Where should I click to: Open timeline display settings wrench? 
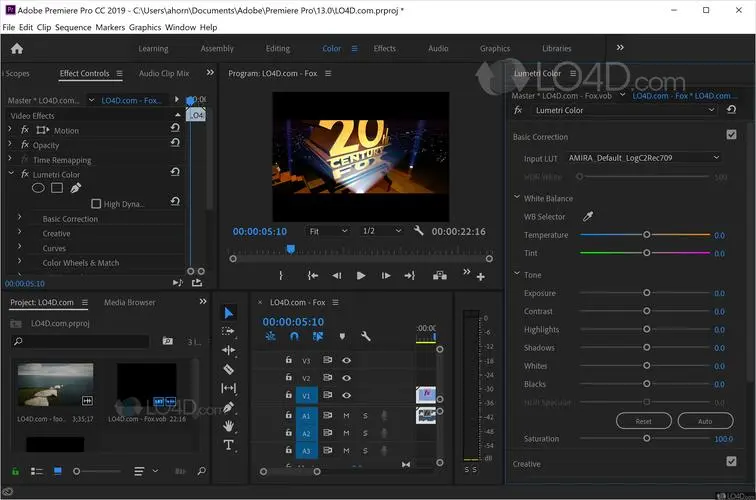[x=366, y=337]
